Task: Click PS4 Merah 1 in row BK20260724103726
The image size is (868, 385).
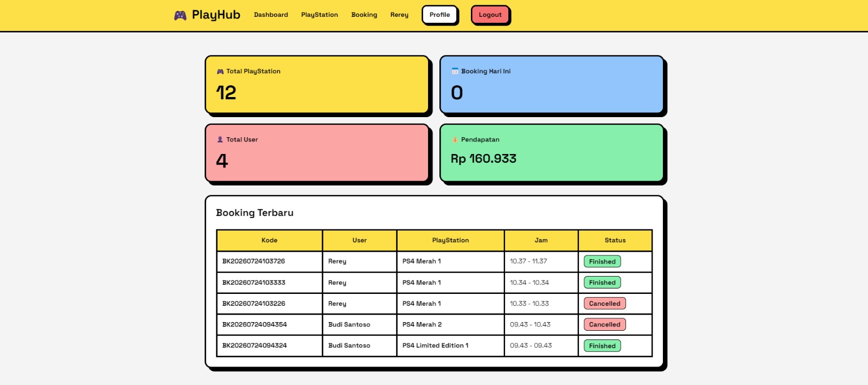Action: 422,261
